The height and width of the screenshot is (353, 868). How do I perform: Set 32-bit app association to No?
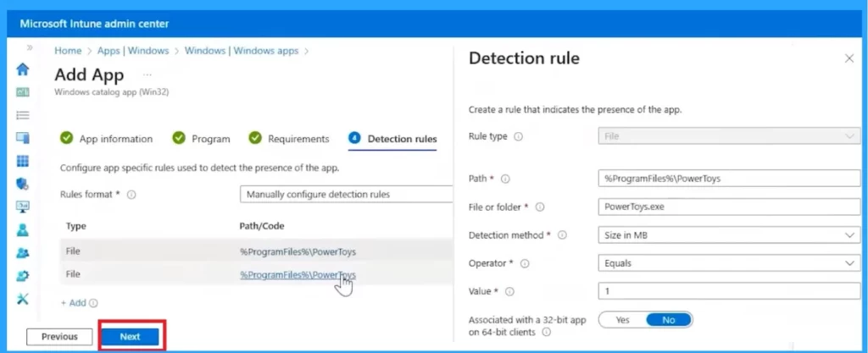click(x=669, y=320)
